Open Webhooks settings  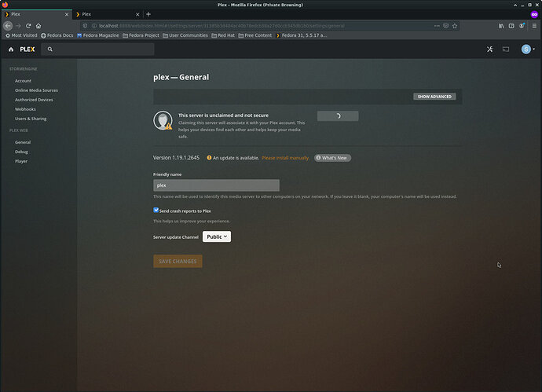tap(25, 109)
